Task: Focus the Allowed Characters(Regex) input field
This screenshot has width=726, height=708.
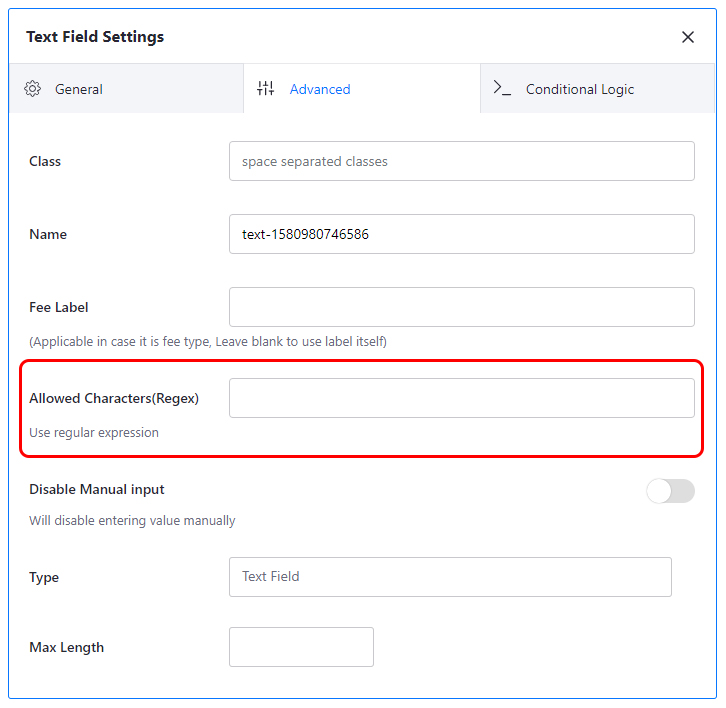Action: [462, 398]
